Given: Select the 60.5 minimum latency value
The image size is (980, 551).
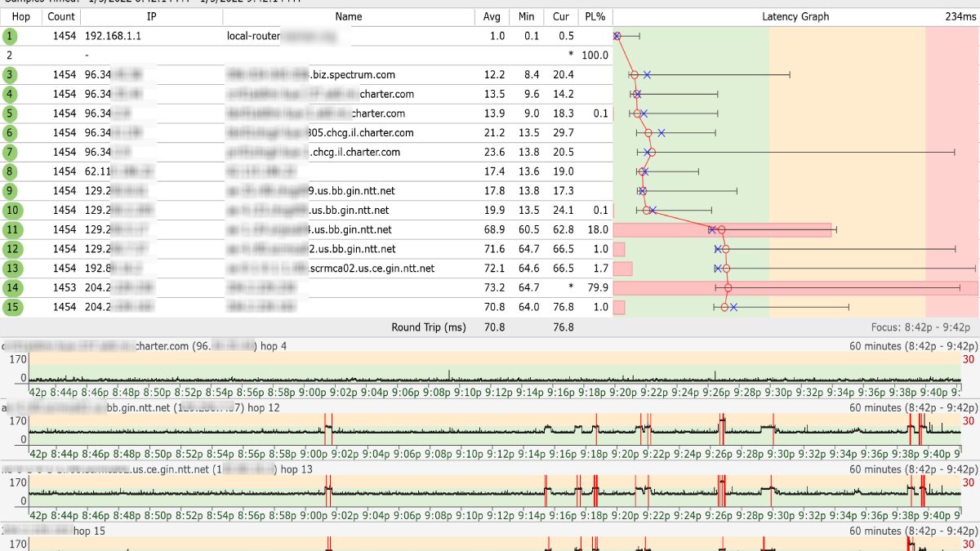Looking at the screenshot, I should (x=528, y=230).
